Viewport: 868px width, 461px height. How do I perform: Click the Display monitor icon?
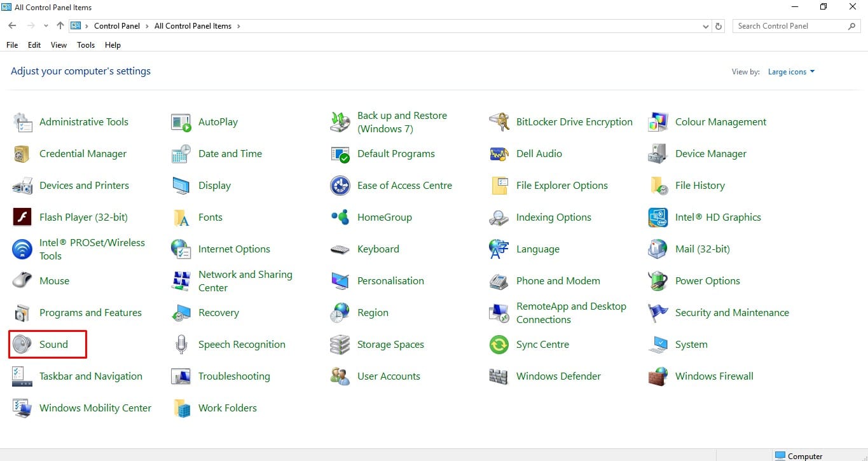pos(181,186)
